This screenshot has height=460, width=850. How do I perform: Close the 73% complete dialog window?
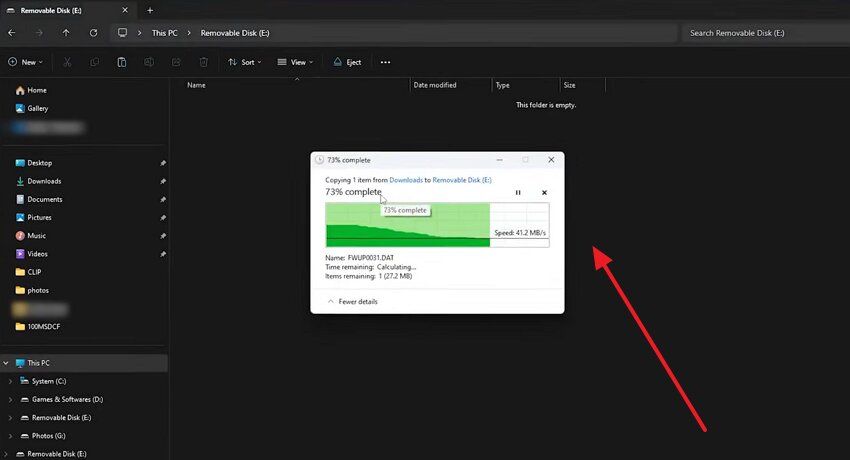(x=551, y=160)
